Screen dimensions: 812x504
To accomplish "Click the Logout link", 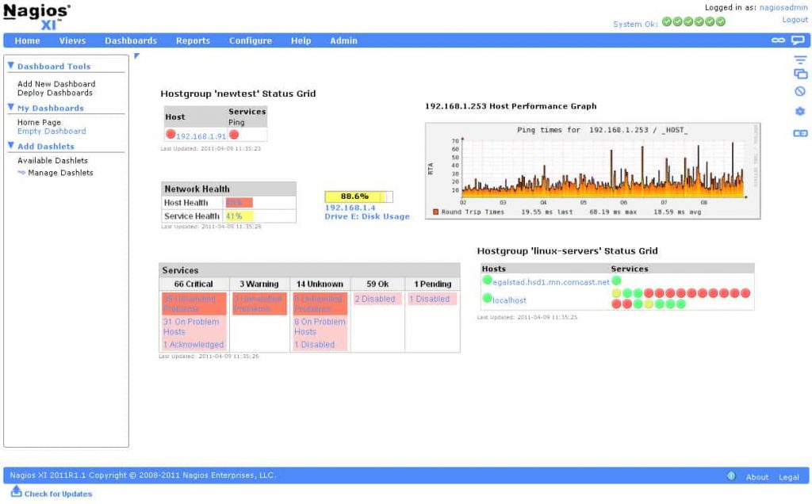I will (795, 20).
